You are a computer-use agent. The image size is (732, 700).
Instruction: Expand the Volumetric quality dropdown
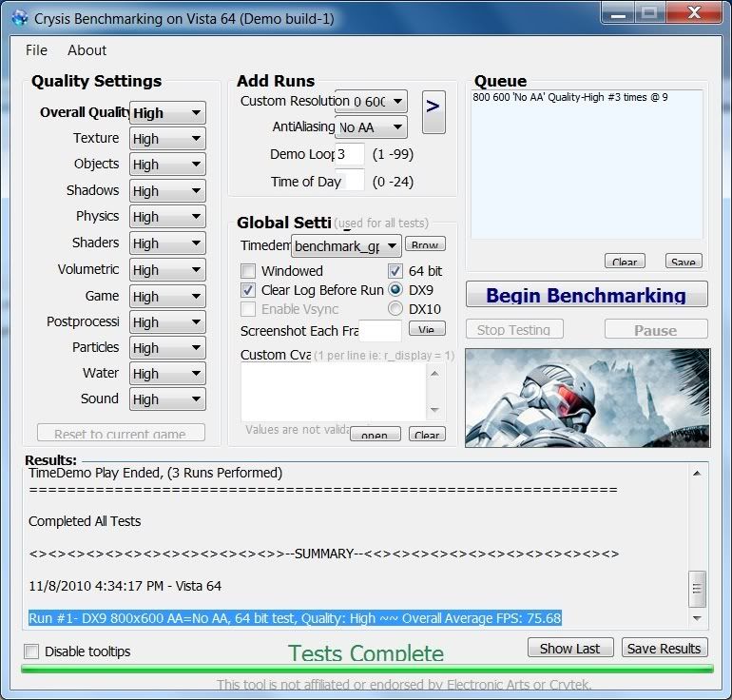click(167, 270)
